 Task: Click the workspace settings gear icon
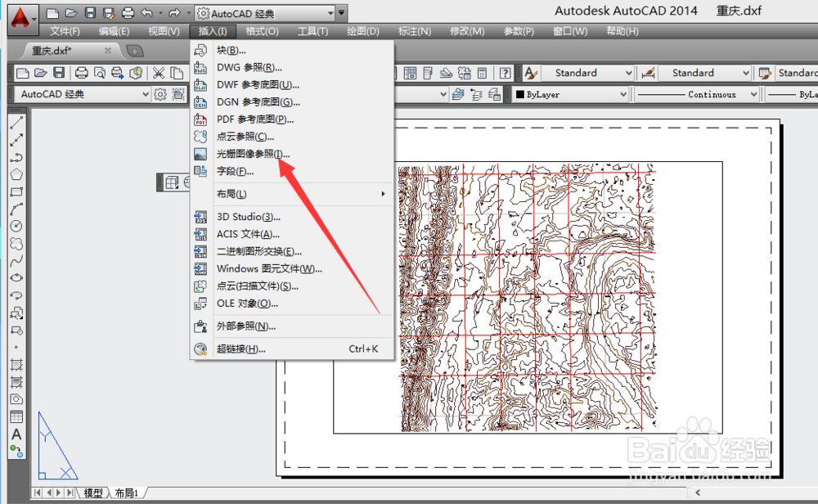160,94
